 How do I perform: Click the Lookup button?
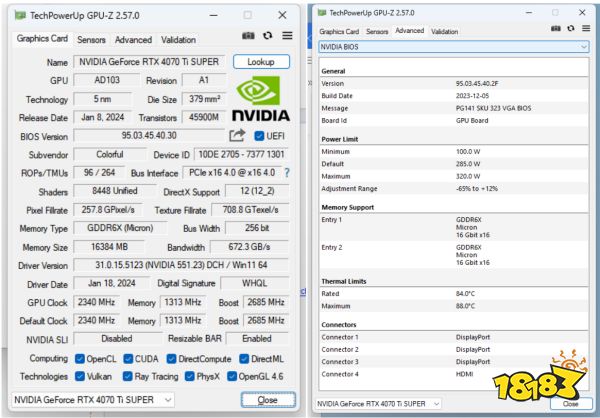pyautogui.click(x=261, y=62)
